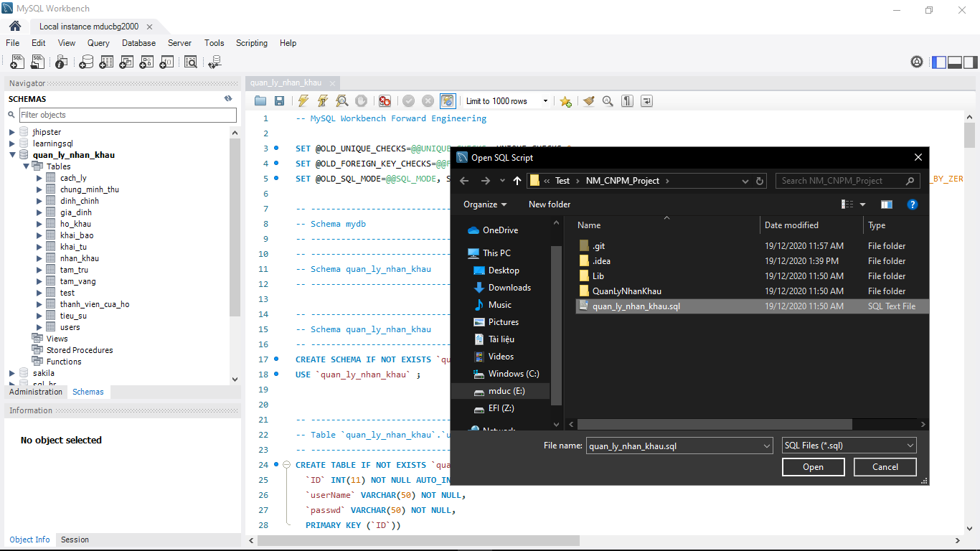The image size is (980, 551).
Task: Open the schema inspector icon
Action: [61, 62]
